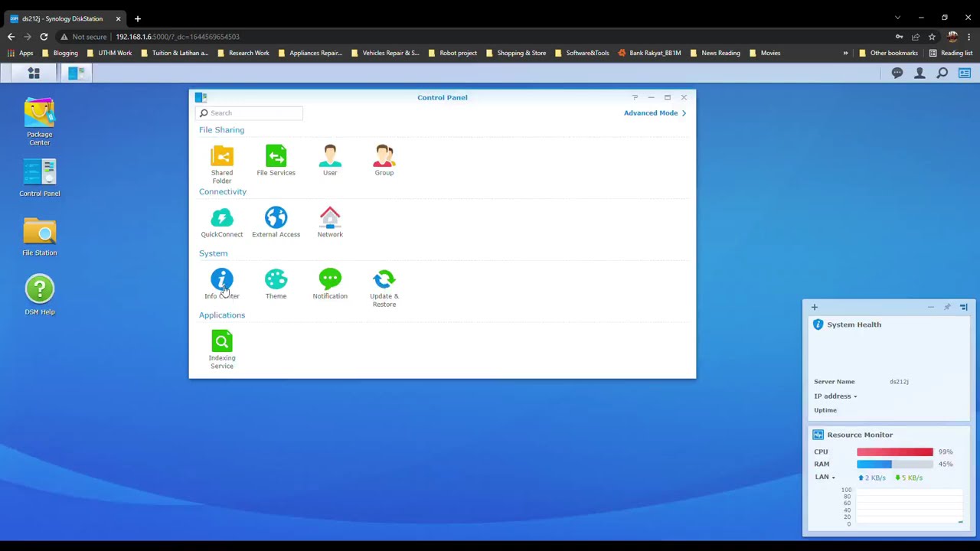
Task: Go back in browser
Action: (11, 37)
